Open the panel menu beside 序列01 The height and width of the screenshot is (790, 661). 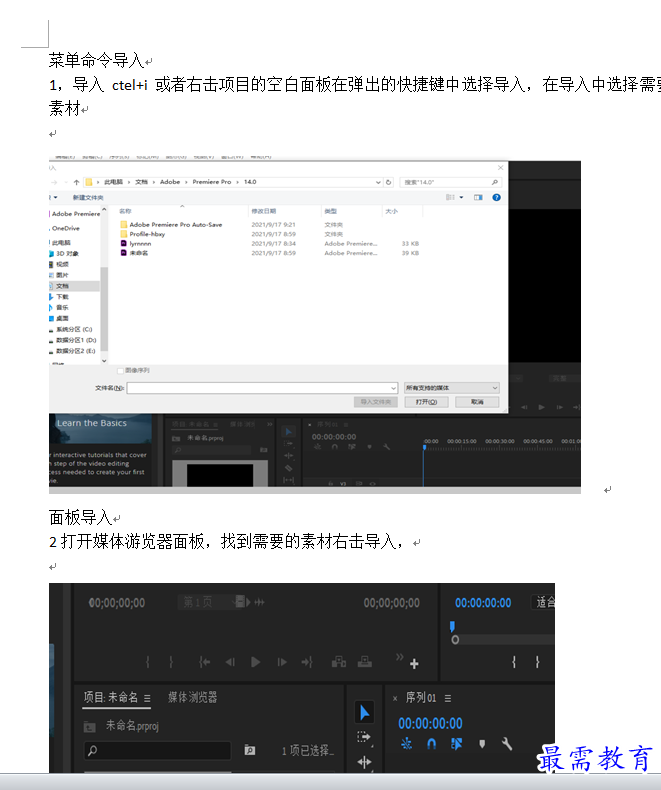coord(448,698)
